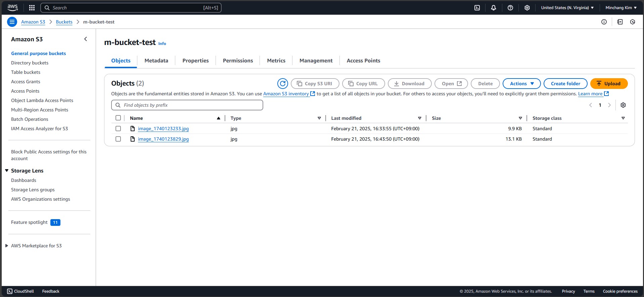Click the external link icon after Learn more
This screenshot has width=644, height=297.
pyautogui.click(x=606, y=94)
